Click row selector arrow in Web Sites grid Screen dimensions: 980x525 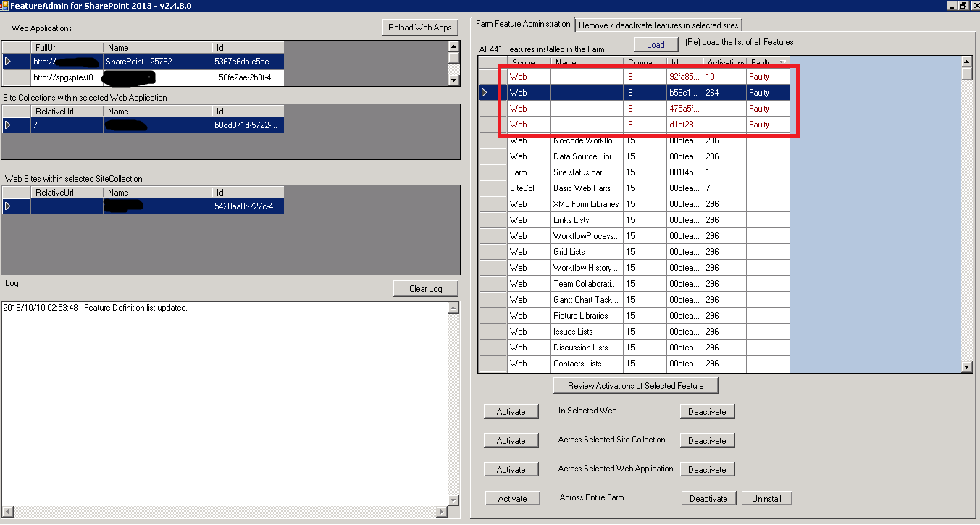(8, 206)
